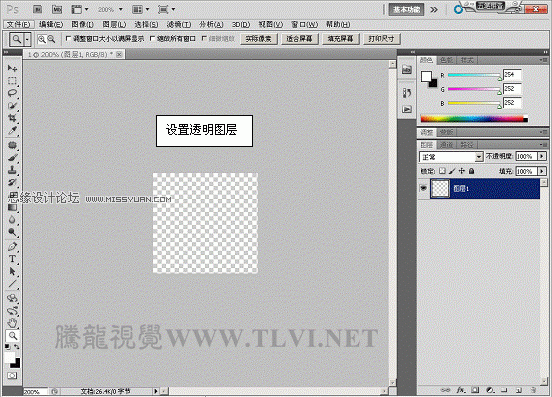Open the Filter (滤镜) menu
Viewport: 552px width, 397px height.
click(x=179, y=24)
